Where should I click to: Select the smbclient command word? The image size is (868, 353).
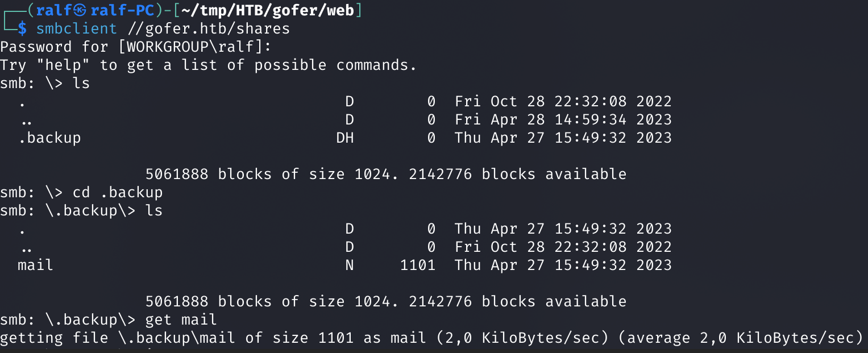click(x=77, y=28)
